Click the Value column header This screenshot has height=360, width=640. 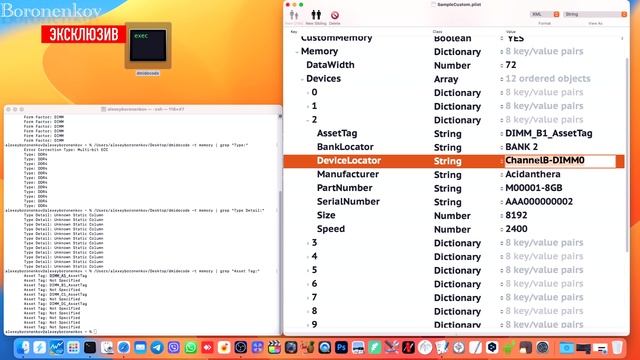(x=511, y=31)
